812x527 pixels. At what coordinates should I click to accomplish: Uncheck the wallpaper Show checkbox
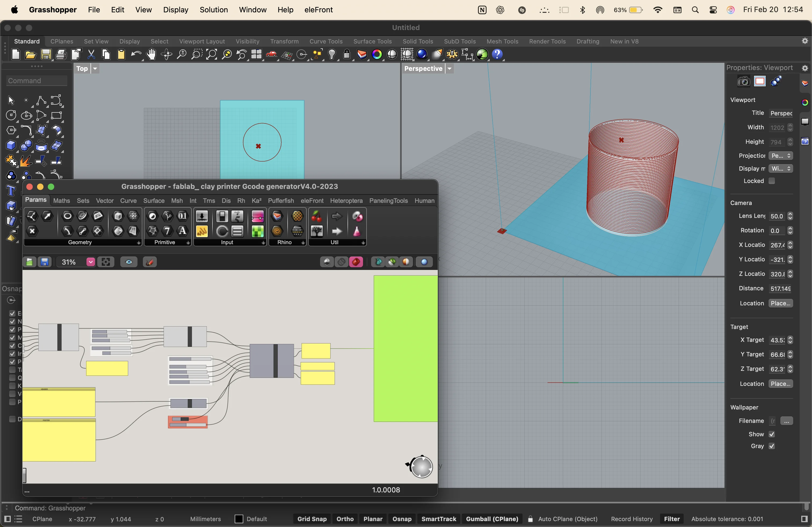click(772, 434)
